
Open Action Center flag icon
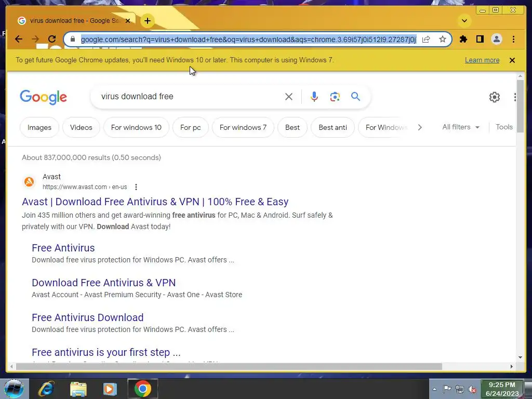click(x=447, y=389)
